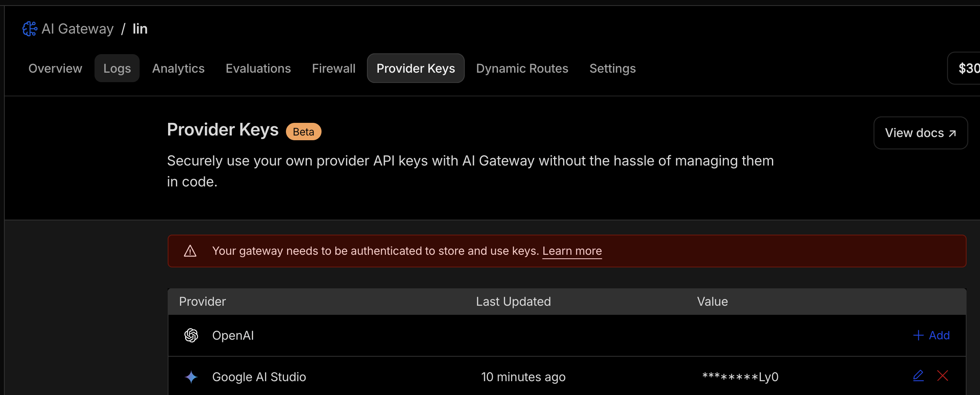The width and height of the screenshot is (980, 395).
Task: Open the Dynamic Routes tab
Action: pyautogui.click(x=522, y=68)
